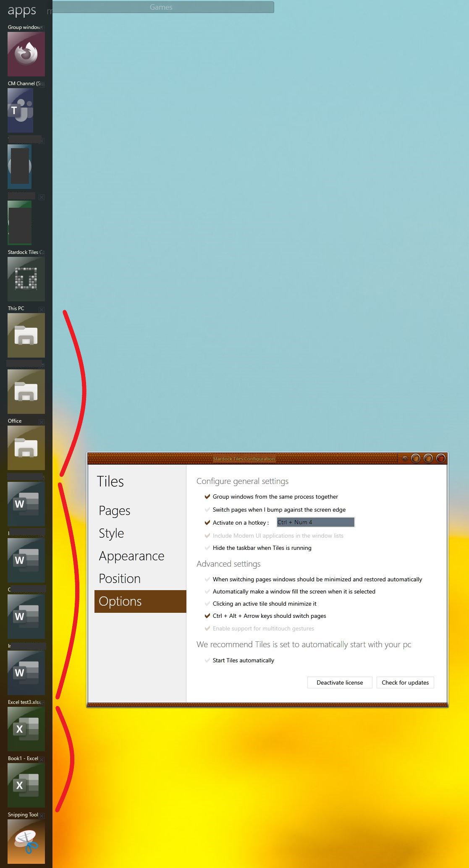This screenshot has height=868, width=469.
Task: Open the Office folder tile
Action: 26,448
